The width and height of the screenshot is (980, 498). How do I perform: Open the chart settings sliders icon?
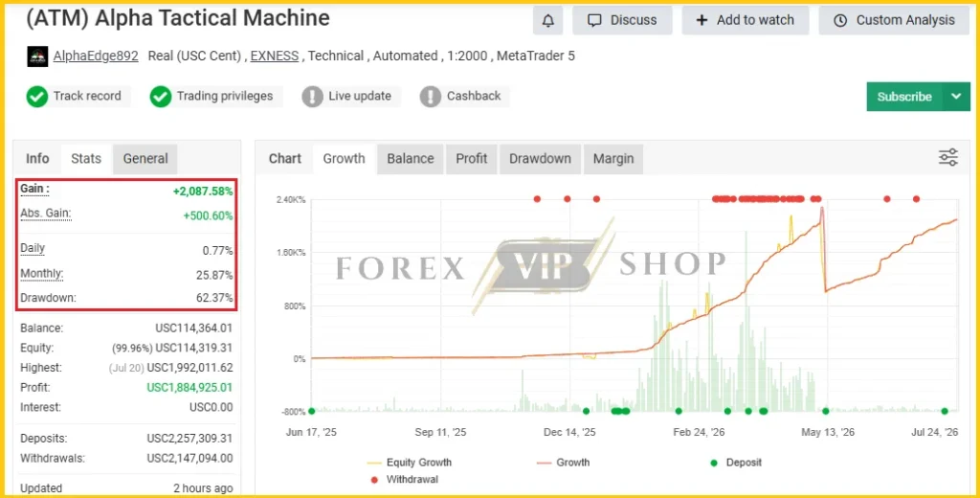click(x=948, y=158)
